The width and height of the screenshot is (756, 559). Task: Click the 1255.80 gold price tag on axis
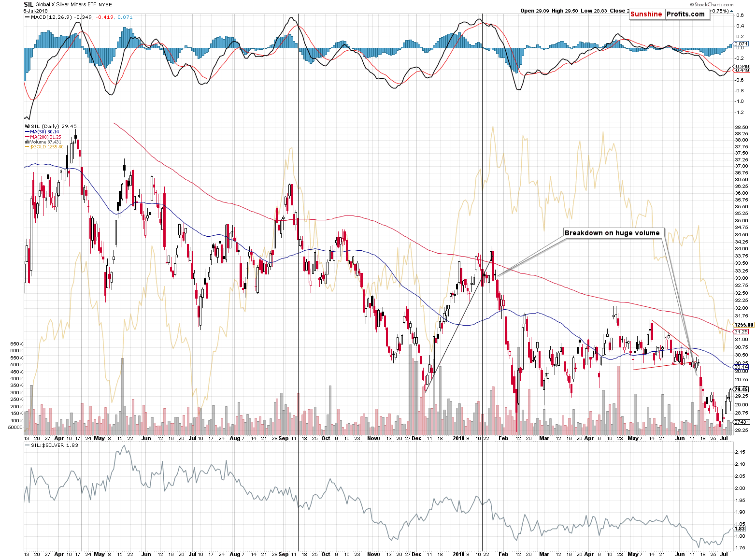pos(744,325)
